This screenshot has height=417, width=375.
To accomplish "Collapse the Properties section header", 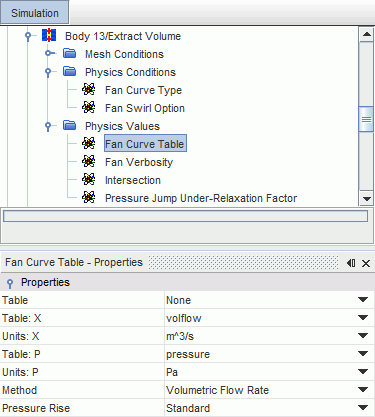I will pyautogui.click(x=10, y=283).
